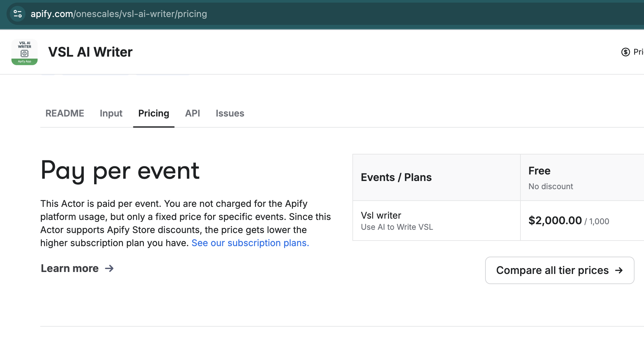Click the arrow on Compare all tier prices
This screenshot has width=644, height=362.
pyautogui.click(x=619, y=270)
